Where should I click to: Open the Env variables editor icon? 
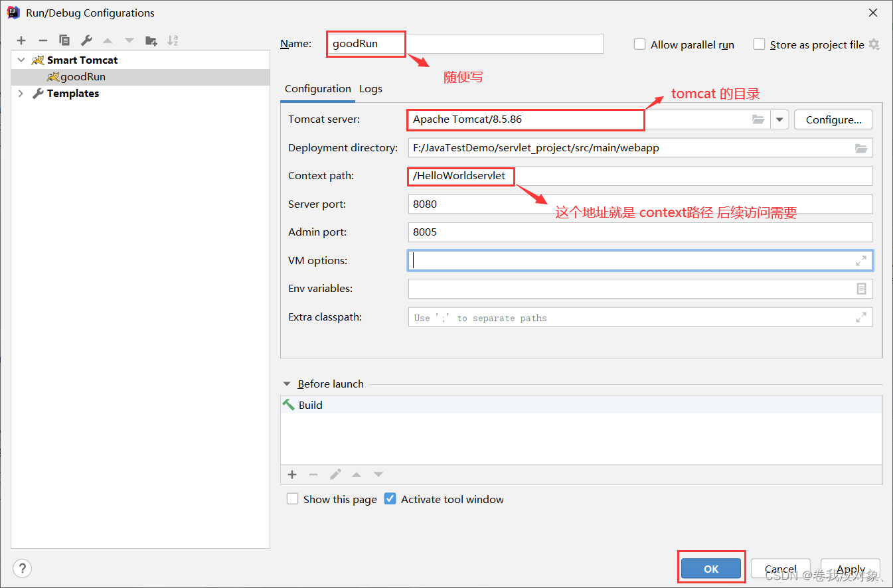click(861, 289)
